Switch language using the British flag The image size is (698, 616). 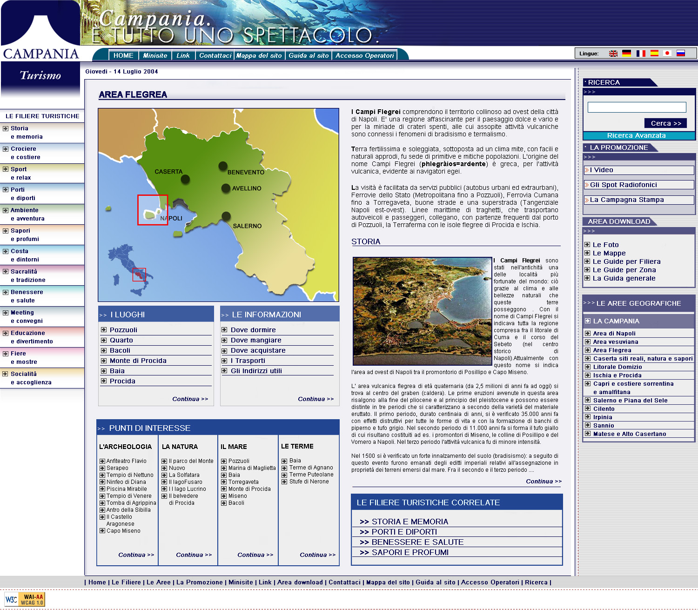(613, 54)
